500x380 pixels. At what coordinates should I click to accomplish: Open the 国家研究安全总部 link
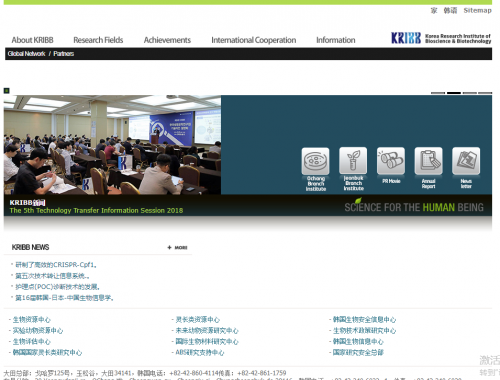coord(358,353)
